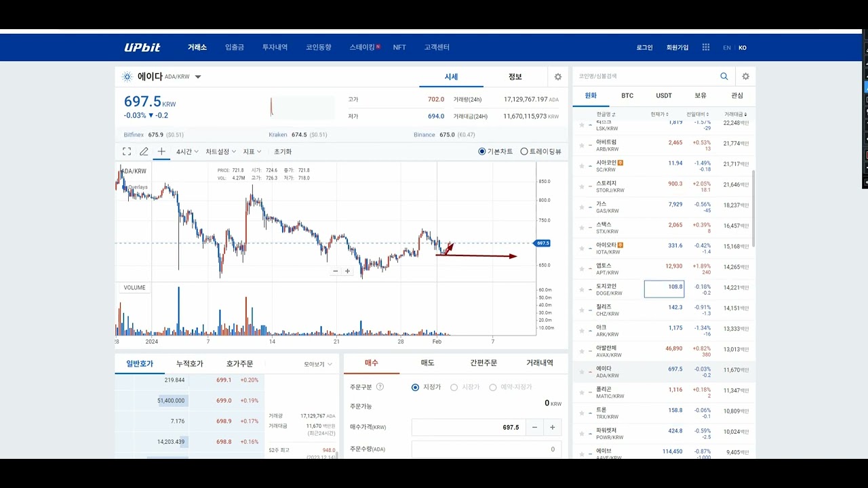
Task: Open 고객센터 link
Action: [x=437, y=47]
